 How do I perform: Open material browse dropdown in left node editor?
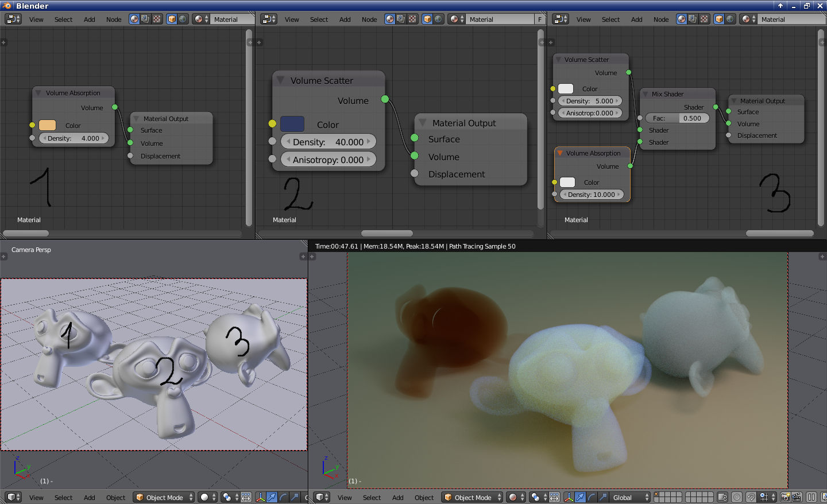(201, 19)
